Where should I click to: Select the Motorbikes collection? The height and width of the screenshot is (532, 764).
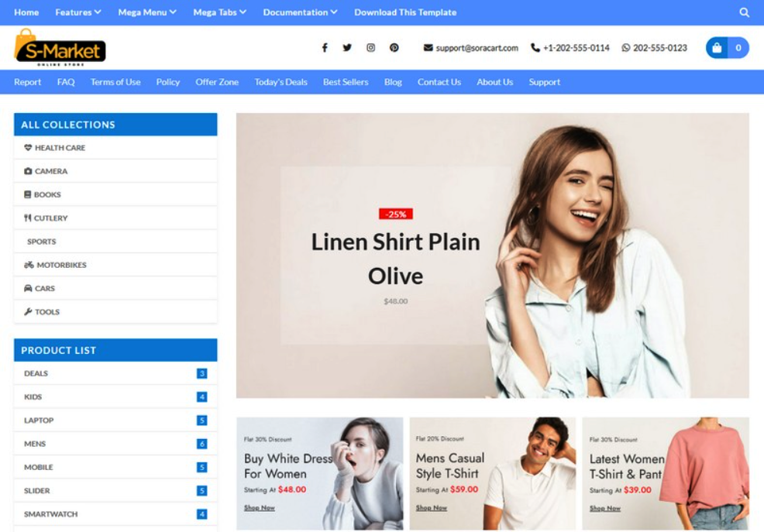tap(61, 265)
